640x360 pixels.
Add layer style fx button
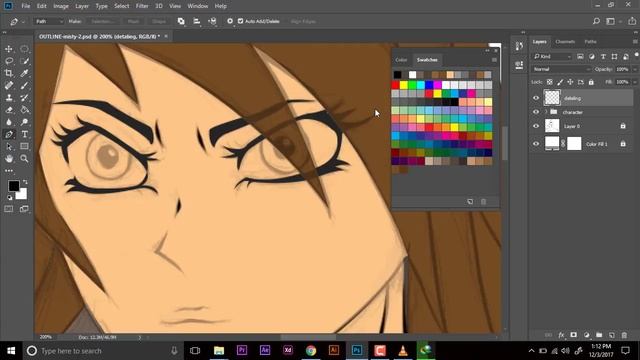click(561, 335)
